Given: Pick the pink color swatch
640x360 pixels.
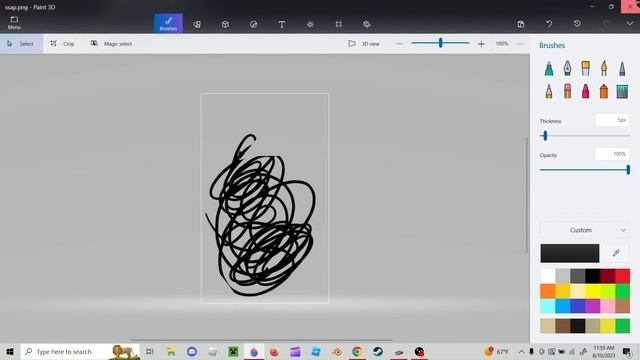Looking at the screenshot, I should pyautogui.click(x=607, y=306).
